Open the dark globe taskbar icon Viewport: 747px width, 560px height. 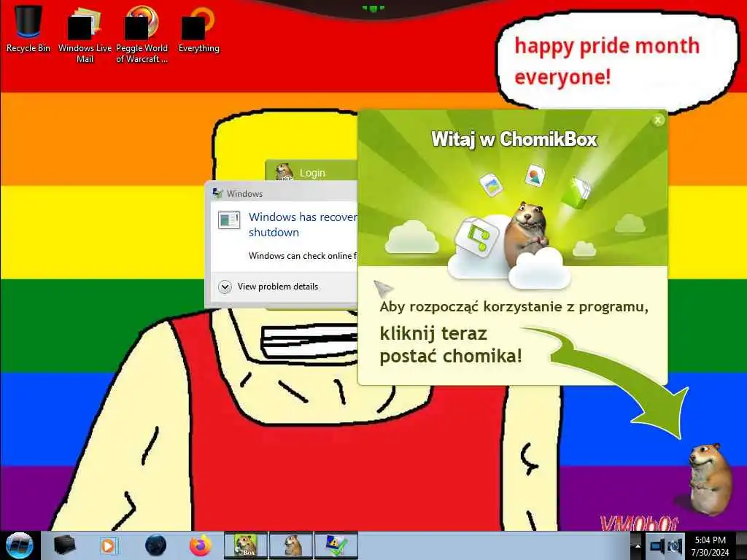pyautogui.click(x=156, y=545)
